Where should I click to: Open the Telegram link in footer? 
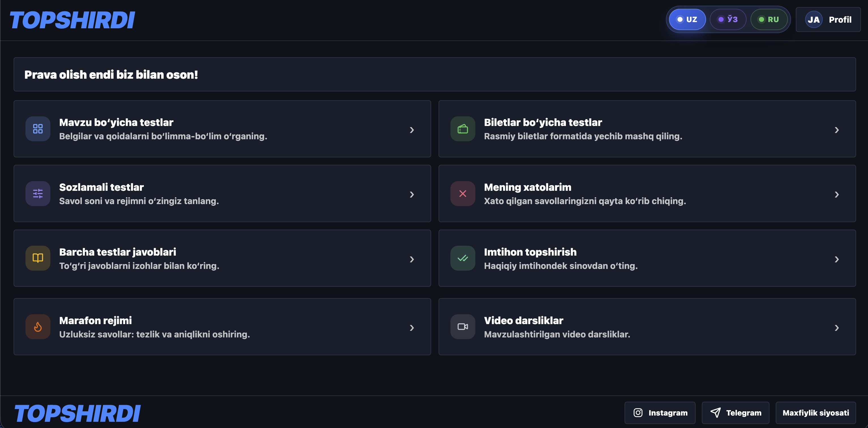735,413
